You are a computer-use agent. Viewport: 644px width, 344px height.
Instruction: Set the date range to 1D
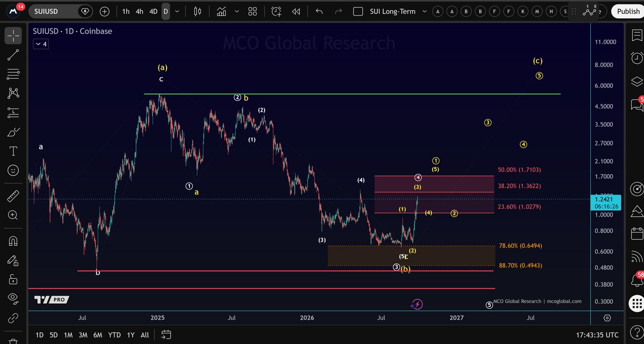click(x=40, y=335)
